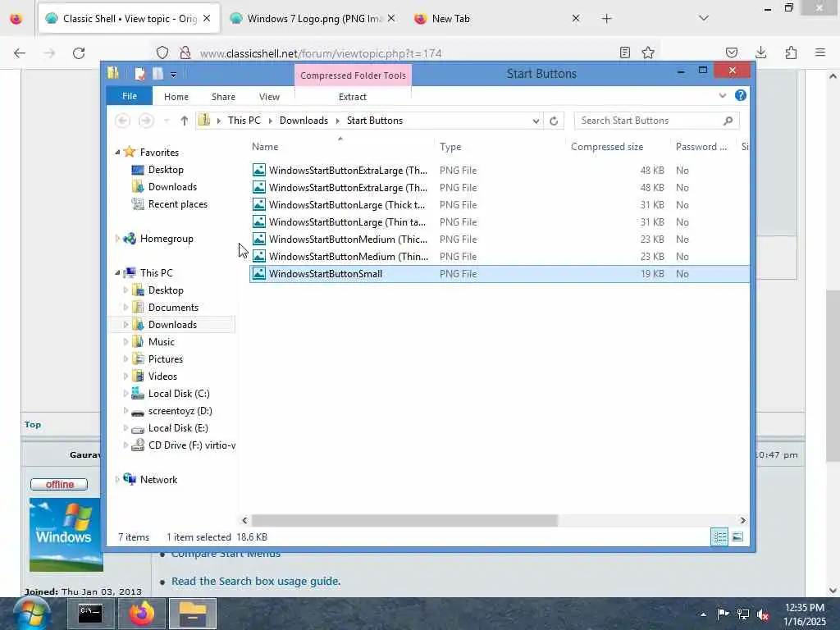
Task: Open Explorer Help question mark icon
Action: (741, 95)
